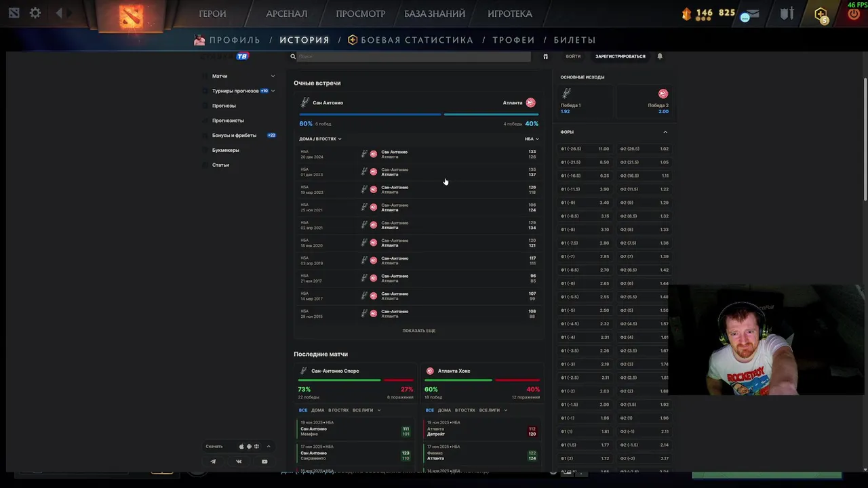
Task: Click the Зарегистрироваться button
Action: 620,56
